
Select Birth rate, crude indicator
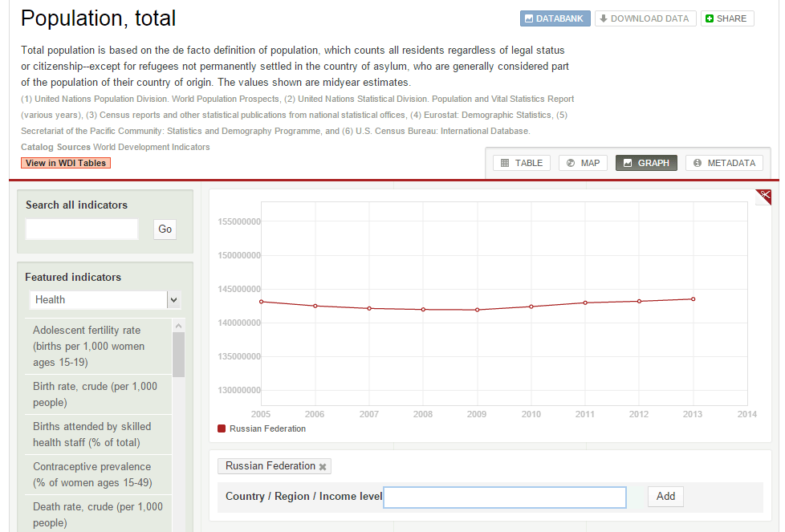[95, 395]
